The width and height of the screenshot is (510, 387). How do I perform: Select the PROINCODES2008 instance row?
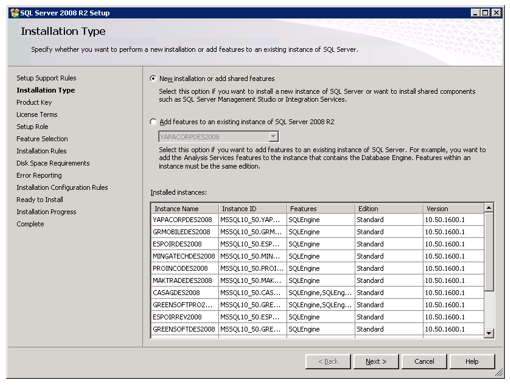point(317,268)
